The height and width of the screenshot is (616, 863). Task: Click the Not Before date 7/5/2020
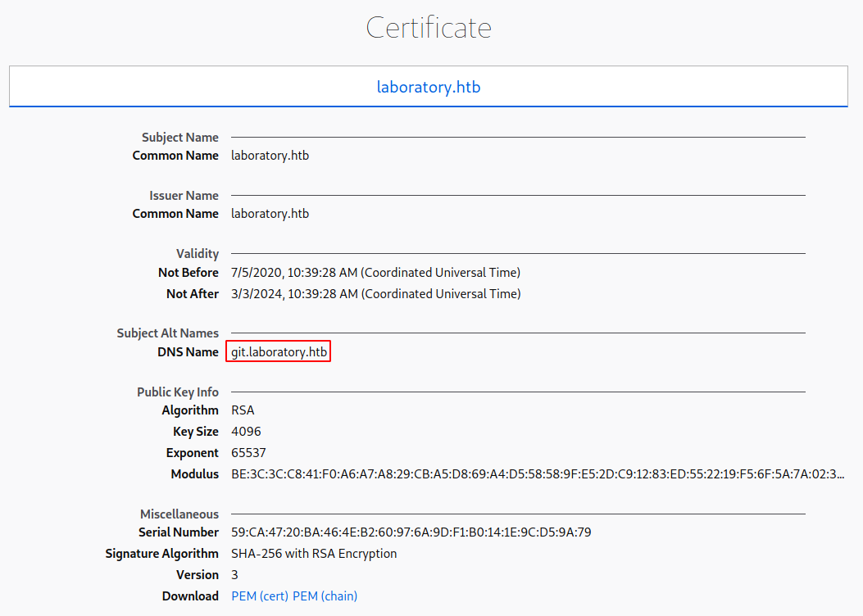pos(375,273)
